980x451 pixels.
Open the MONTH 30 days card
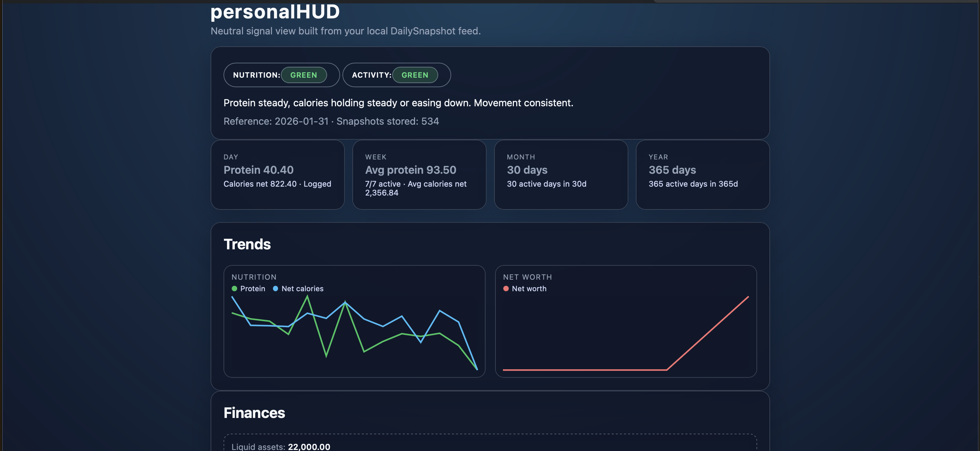tap(561, 175)
